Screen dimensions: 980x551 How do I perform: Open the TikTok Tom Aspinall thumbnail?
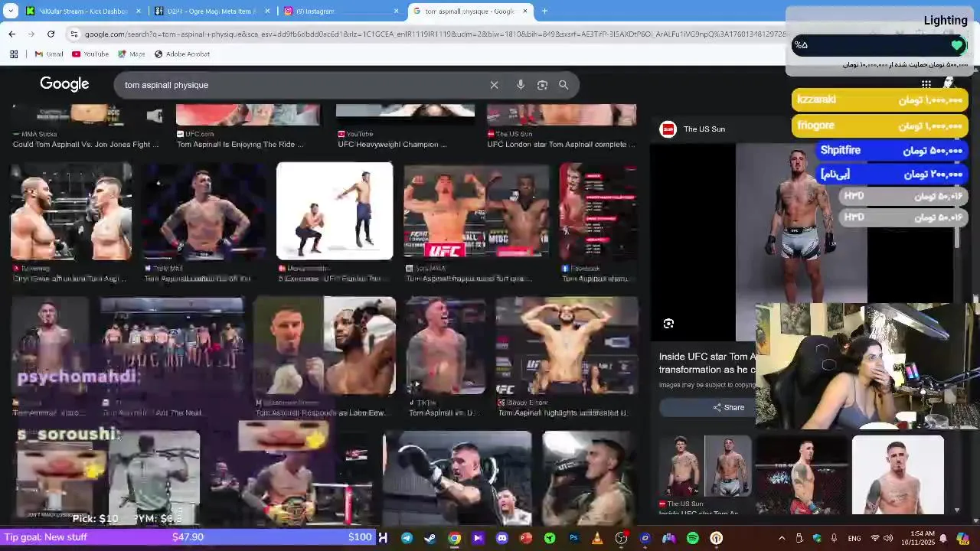point(446,346)
